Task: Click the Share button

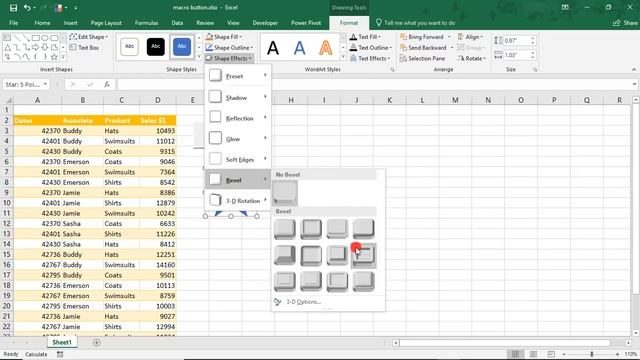Action: (625, 23)
